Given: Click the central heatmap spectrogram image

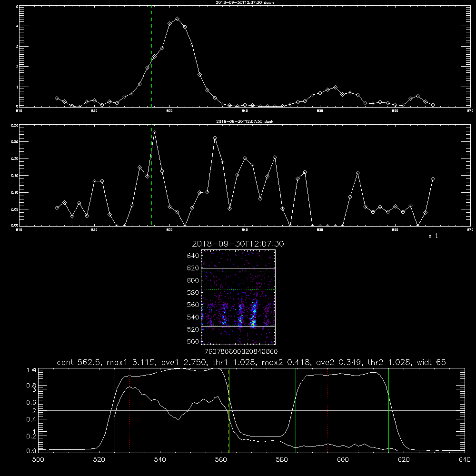Looking at the screenshot, I should (238, 297).
